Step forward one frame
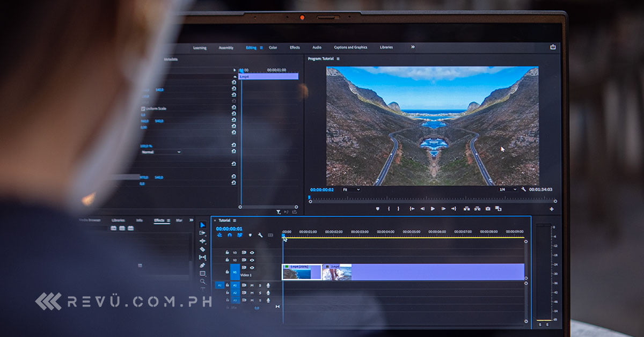This screenshot has width=644, height=337. 443,208
